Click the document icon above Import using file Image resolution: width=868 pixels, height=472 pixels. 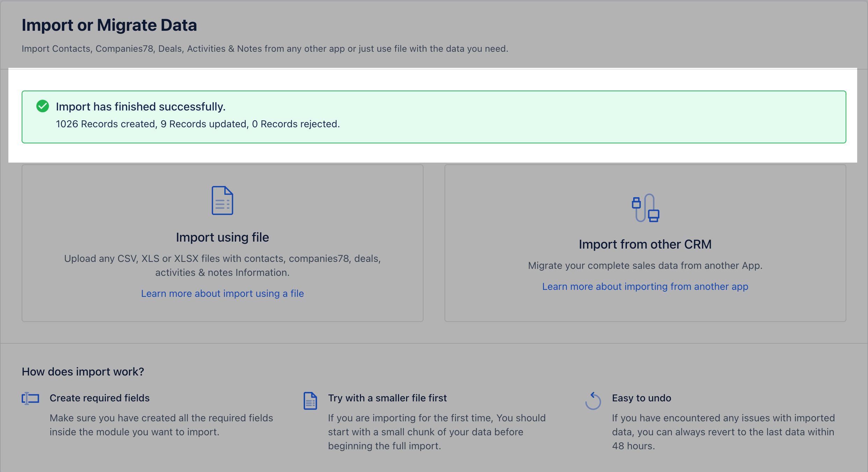point(222,200)
